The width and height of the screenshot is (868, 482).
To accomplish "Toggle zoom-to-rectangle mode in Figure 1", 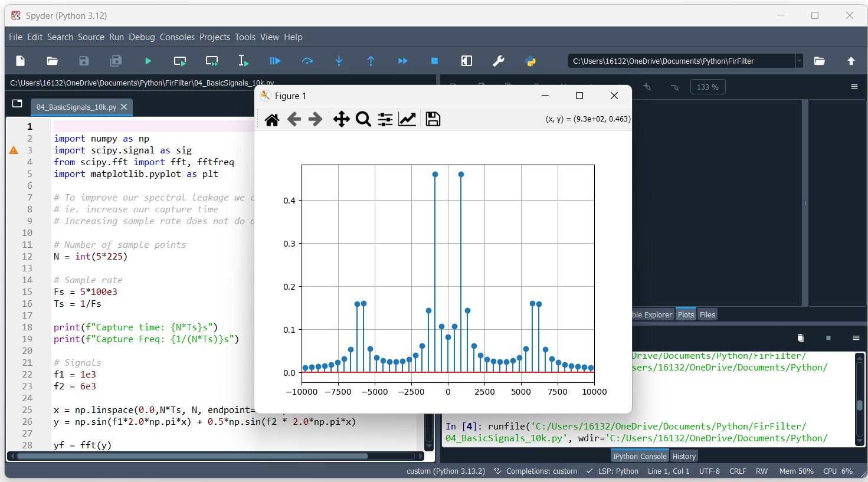I will pyautogui.click(x=363, y=119).
